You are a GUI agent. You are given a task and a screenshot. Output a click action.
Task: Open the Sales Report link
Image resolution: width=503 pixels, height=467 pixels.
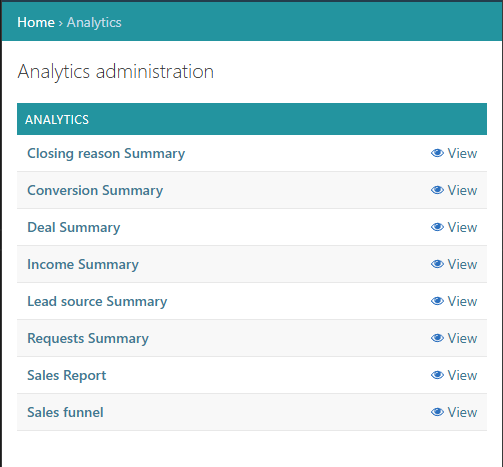(x=67, y=375)
